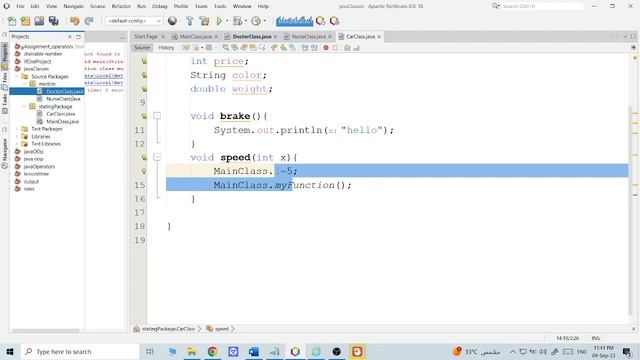This screenshot has height=360, width=640.
Task: Select the ifElseProject project
Action: pos(38,61)
